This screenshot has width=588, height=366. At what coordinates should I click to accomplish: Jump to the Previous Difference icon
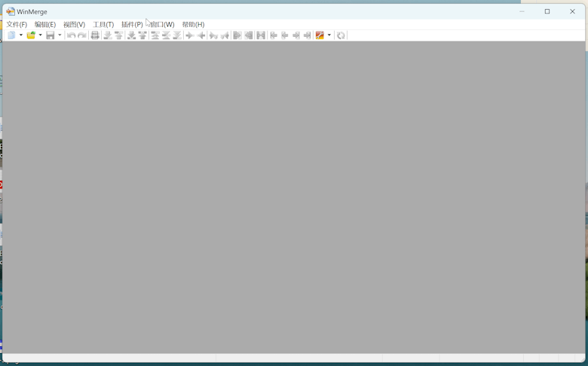click(119, 35)
